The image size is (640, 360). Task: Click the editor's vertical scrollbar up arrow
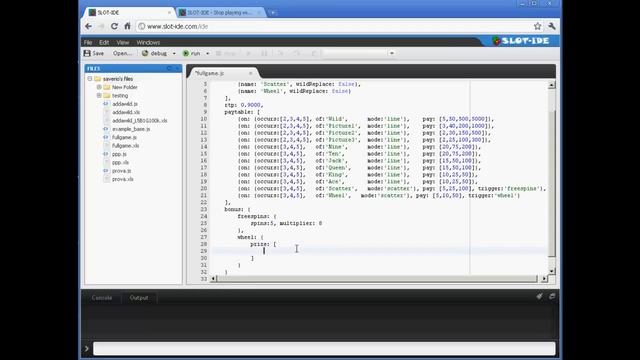551,85
